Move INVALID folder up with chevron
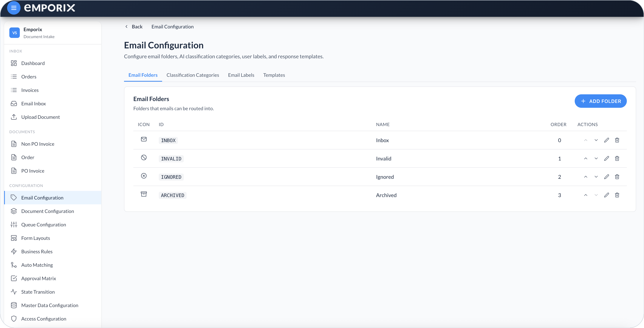This screenshot has width=644, height=328. [x=586, y=159]
